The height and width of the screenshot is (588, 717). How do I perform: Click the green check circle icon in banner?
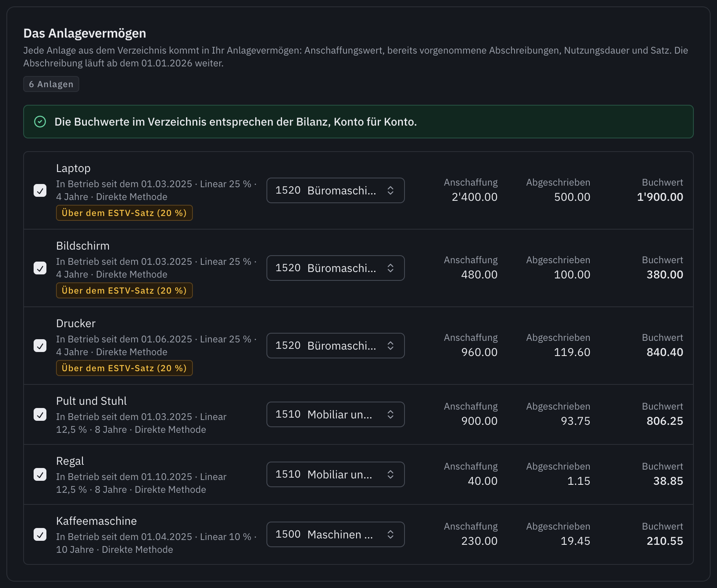click(x=40, y=122)
